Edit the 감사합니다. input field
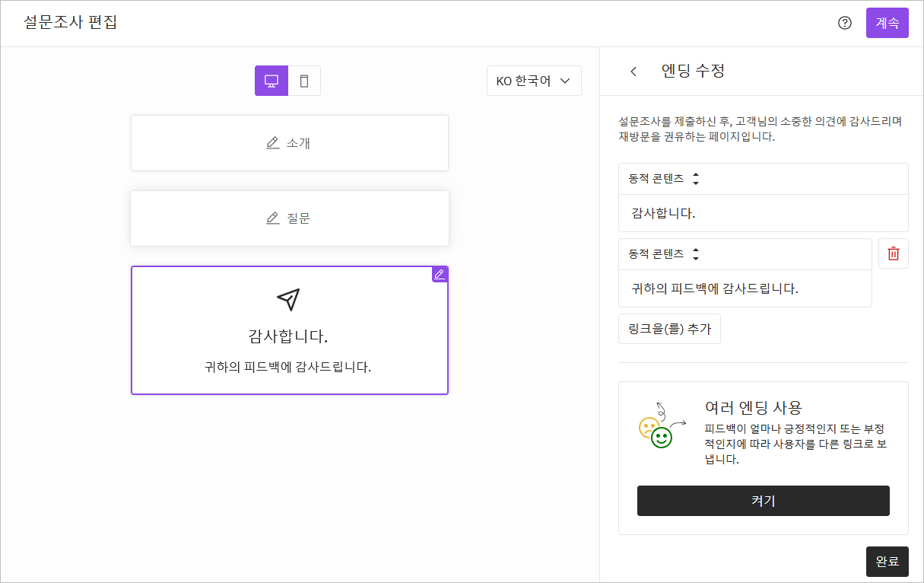Image resolution: width=924 pixels, height=583 pixels. click(x=764, y=213)
